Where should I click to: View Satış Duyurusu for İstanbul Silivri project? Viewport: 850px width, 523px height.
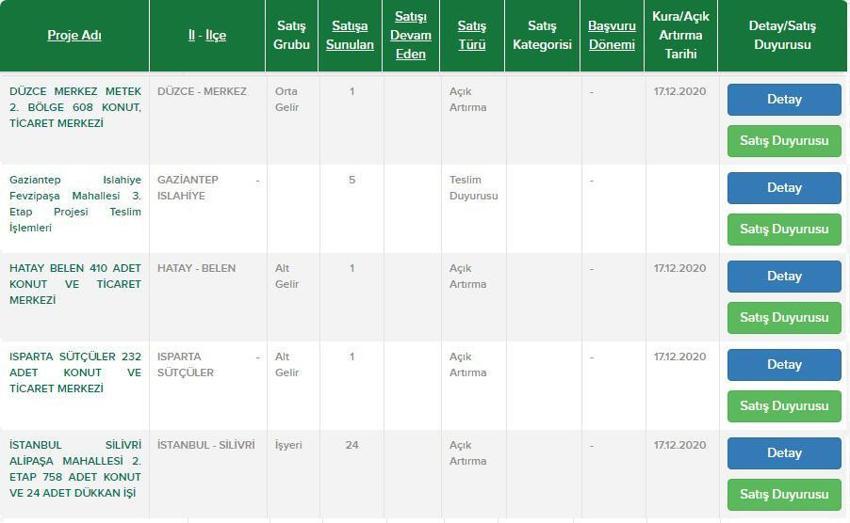784,494
